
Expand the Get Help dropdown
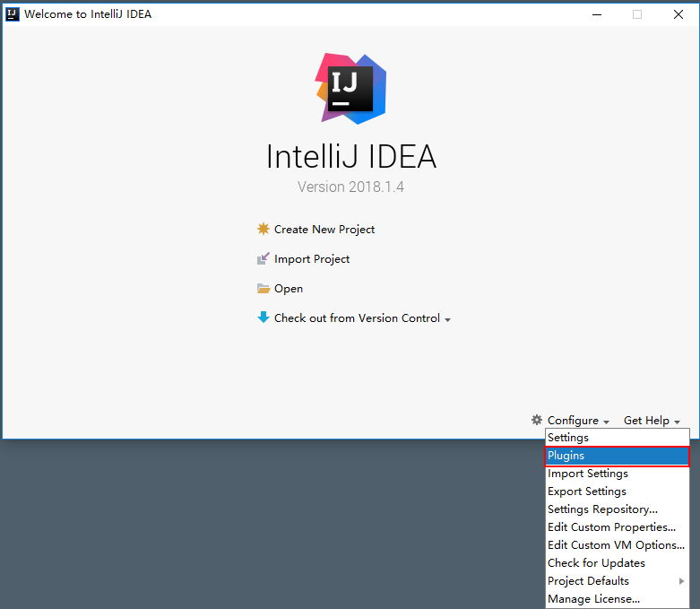(652, 421)
